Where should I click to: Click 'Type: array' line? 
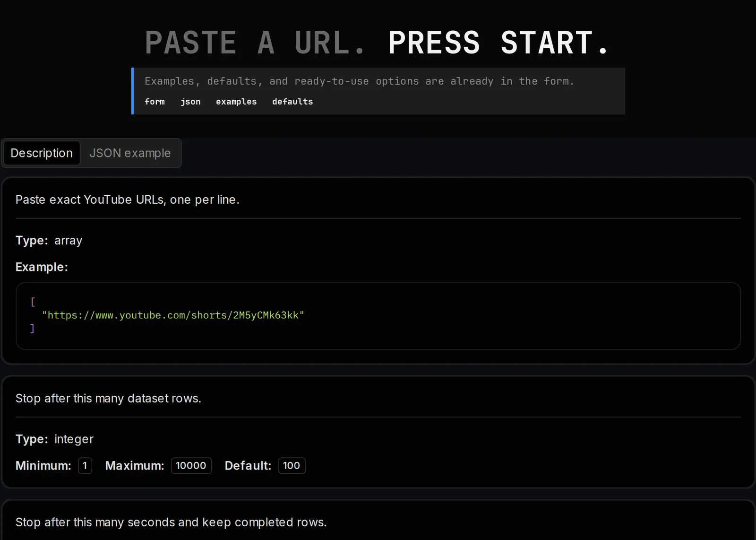tap(49, 241)
